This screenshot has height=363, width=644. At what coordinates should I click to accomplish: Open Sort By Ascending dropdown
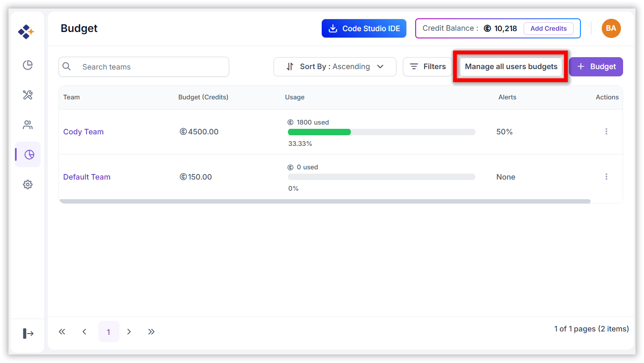click(x=335, y=67)
